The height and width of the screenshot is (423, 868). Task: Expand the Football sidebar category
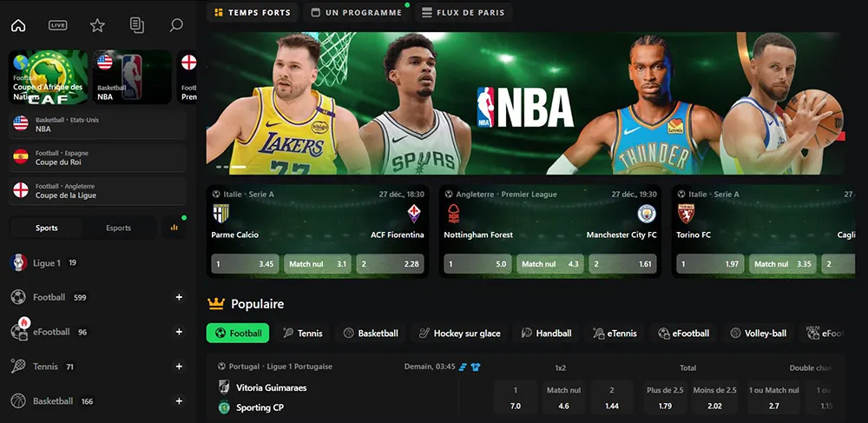coord(180,297)
